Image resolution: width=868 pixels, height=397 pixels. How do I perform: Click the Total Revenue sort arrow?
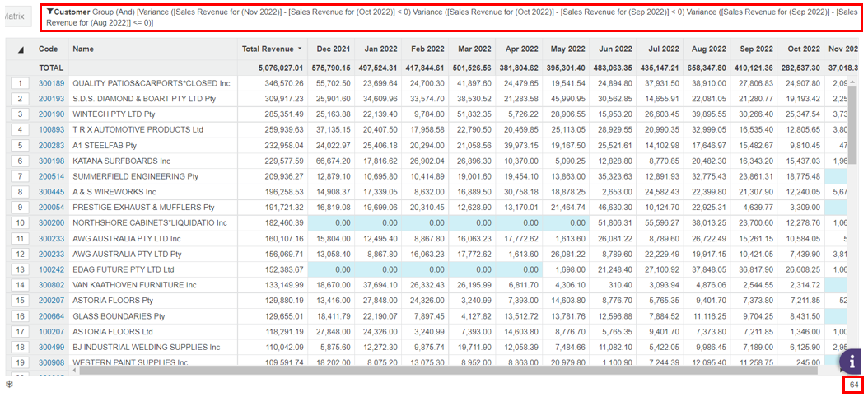[300, 49]
